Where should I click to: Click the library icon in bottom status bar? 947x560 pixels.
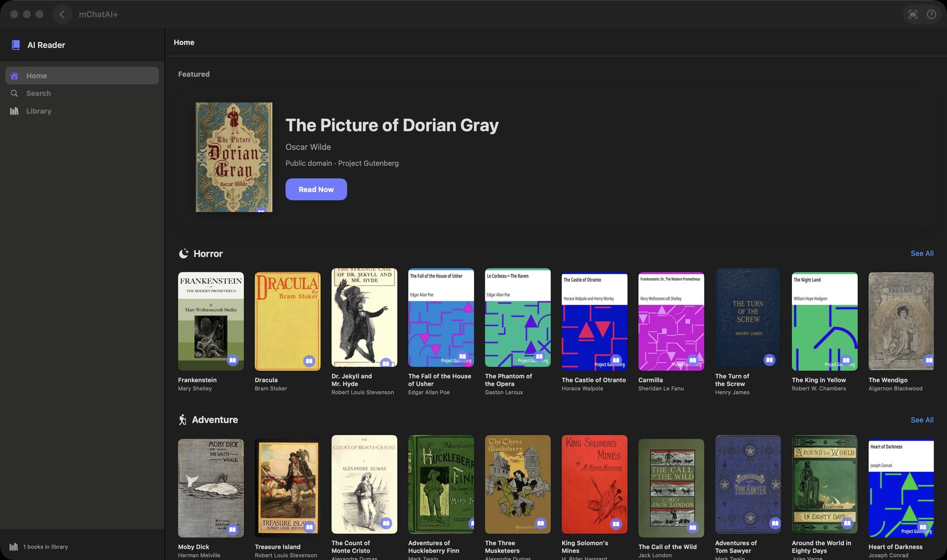pyautogui.click(x=14, y=547)
